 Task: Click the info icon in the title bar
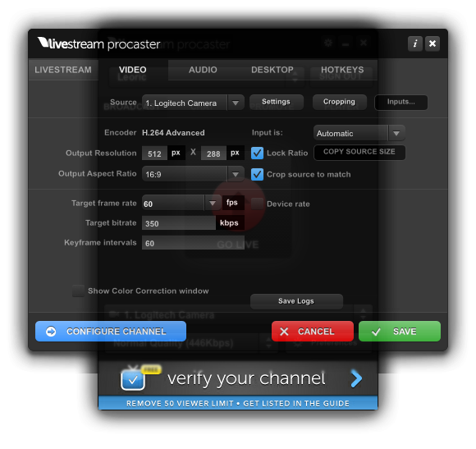(414, 44)
